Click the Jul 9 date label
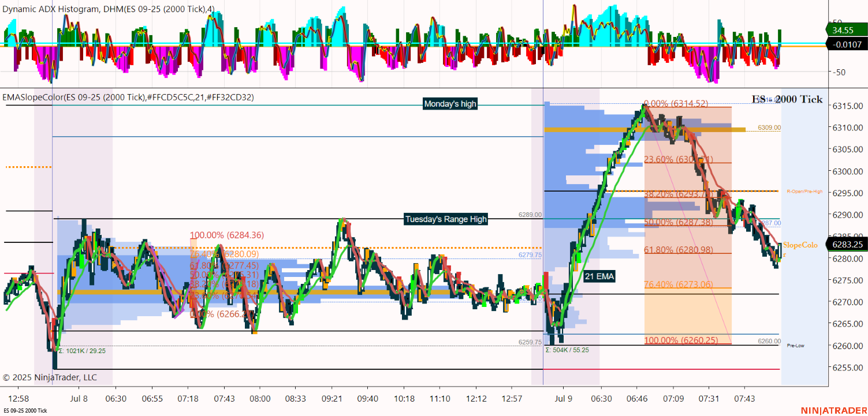 (x=563, y=399)
